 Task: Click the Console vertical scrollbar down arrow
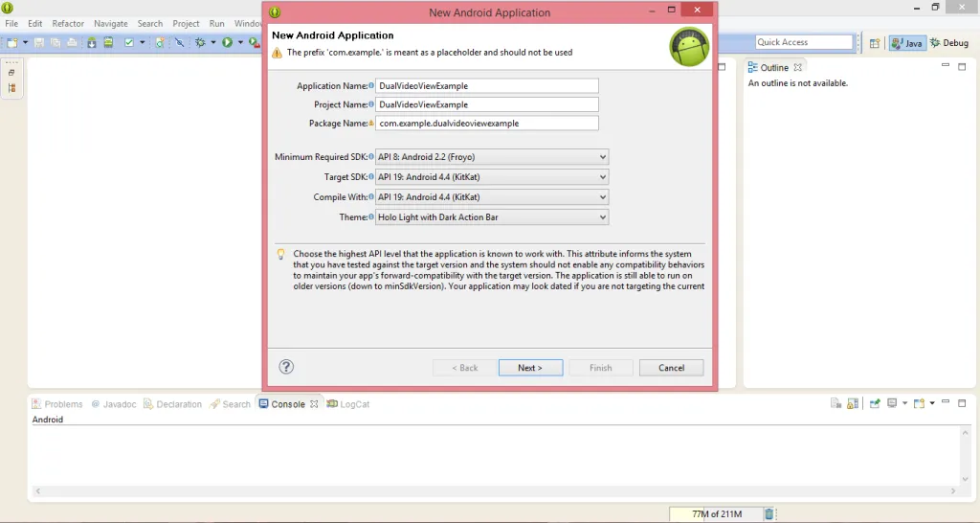[966, 479]
